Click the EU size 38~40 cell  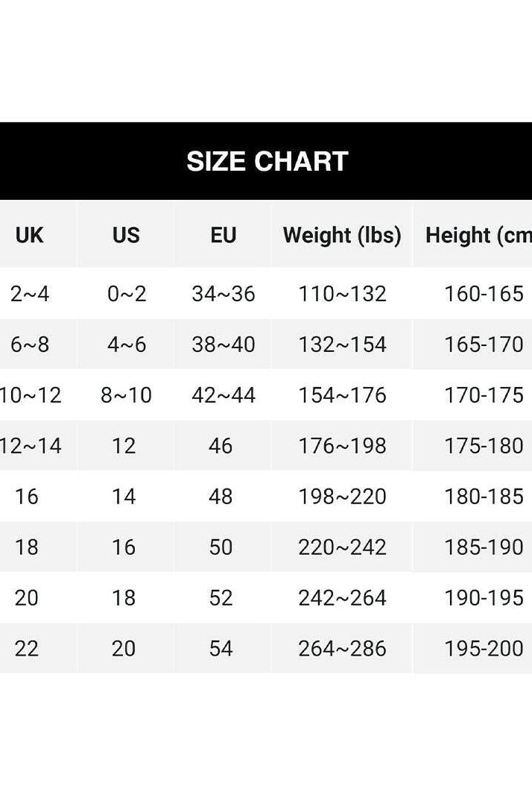click(x=223, y=345)
